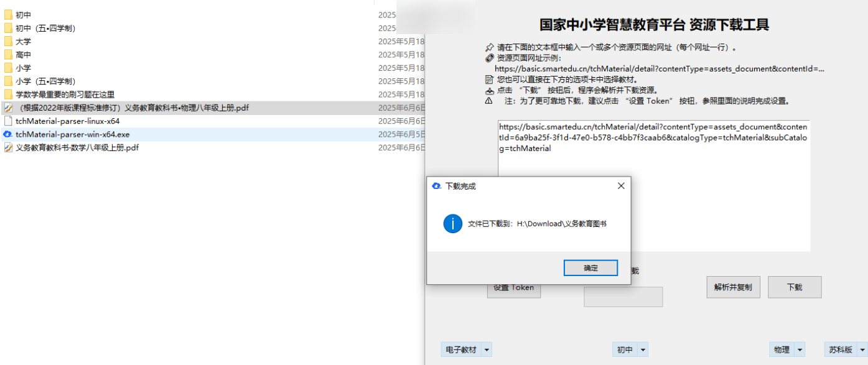Viewport: 868px width, 365px height.
Task: Expand the 初中 dropdown at bottom
Action: 643,350
